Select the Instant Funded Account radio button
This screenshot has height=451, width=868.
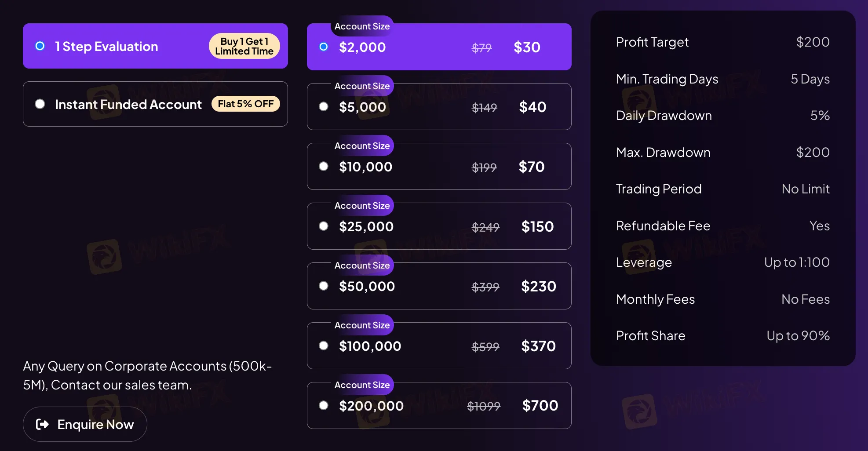pos(40,104)
